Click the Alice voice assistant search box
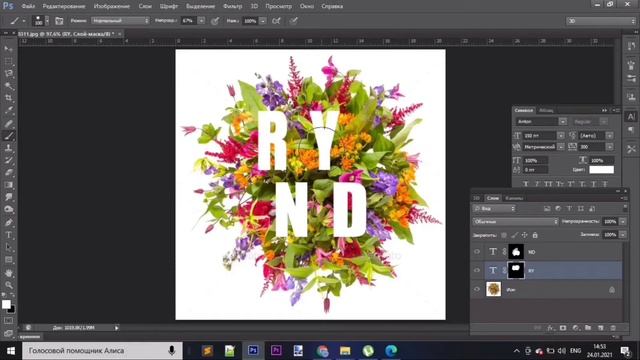This screenshot has height=360, width=640. [x=102, y=351]
